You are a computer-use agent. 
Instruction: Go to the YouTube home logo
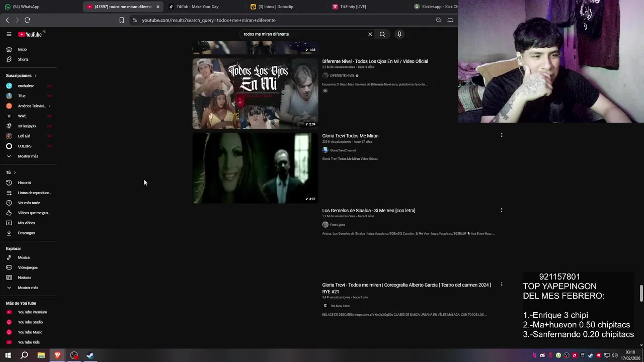point(30,34)
